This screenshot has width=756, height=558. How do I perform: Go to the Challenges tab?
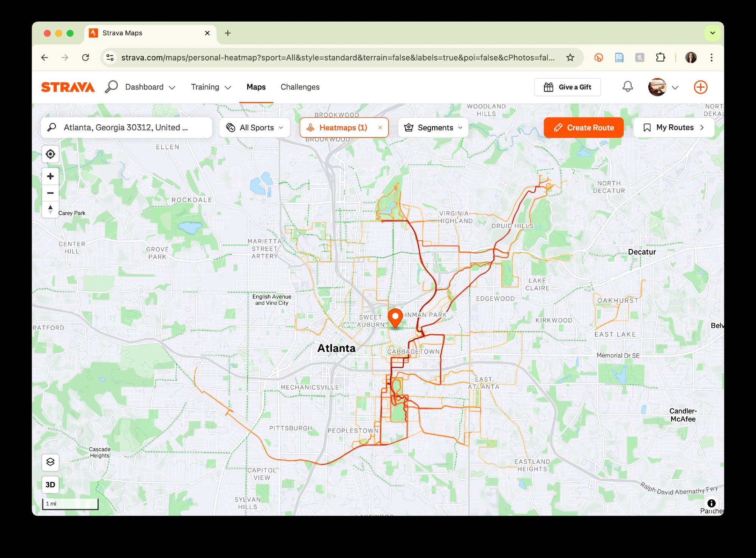click(300, 87)
